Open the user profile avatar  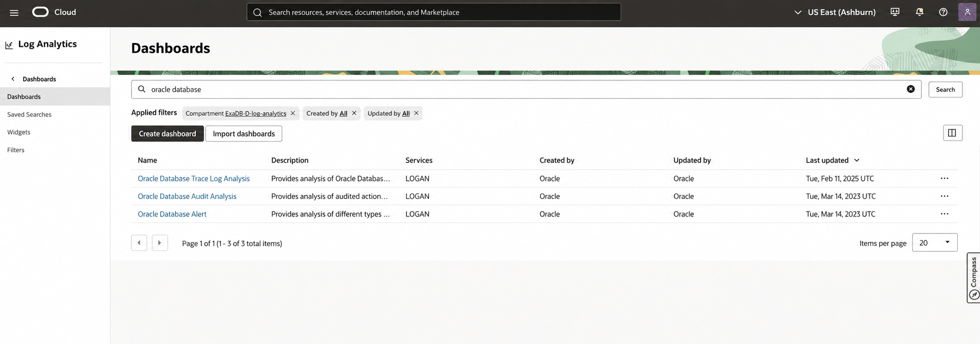click(x=967, y=12)
